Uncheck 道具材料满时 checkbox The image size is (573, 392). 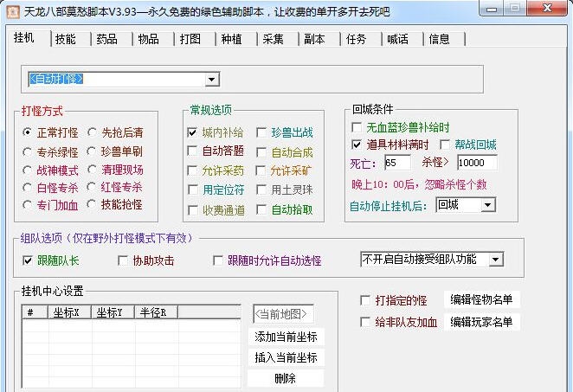coord(357,145)
